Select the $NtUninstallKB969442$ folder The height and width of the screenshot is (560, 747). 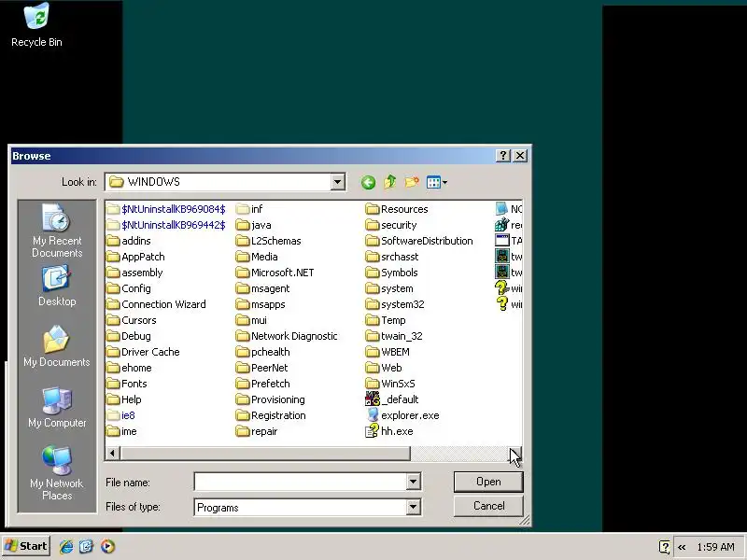[166, 225]
